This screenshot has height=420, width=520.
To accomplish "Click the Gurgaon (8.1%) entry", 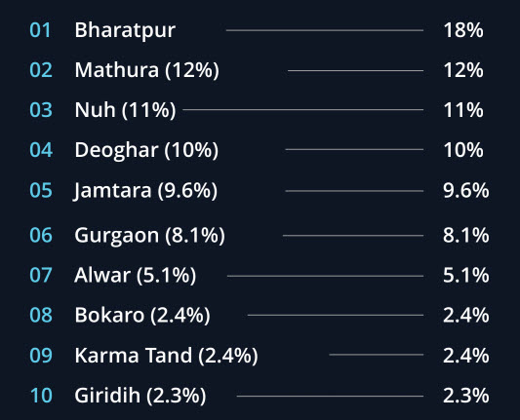I will 149,236.
